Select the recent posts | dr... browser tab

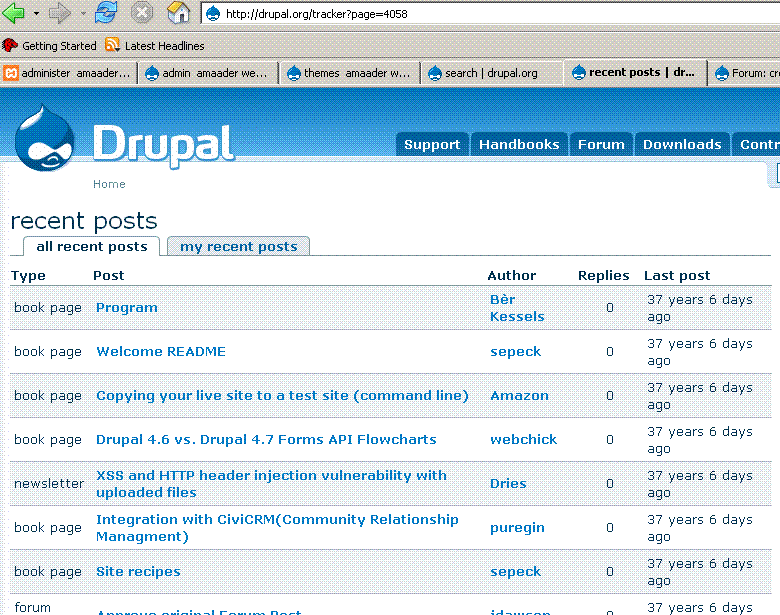(x=635, y=73)
